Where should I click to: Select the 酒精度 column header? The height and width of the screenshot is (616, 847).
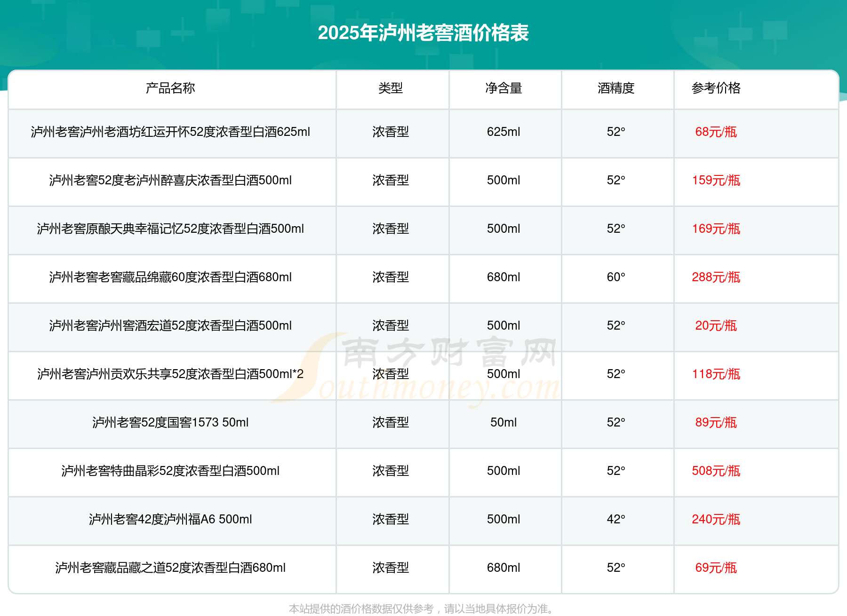[616, 88]
